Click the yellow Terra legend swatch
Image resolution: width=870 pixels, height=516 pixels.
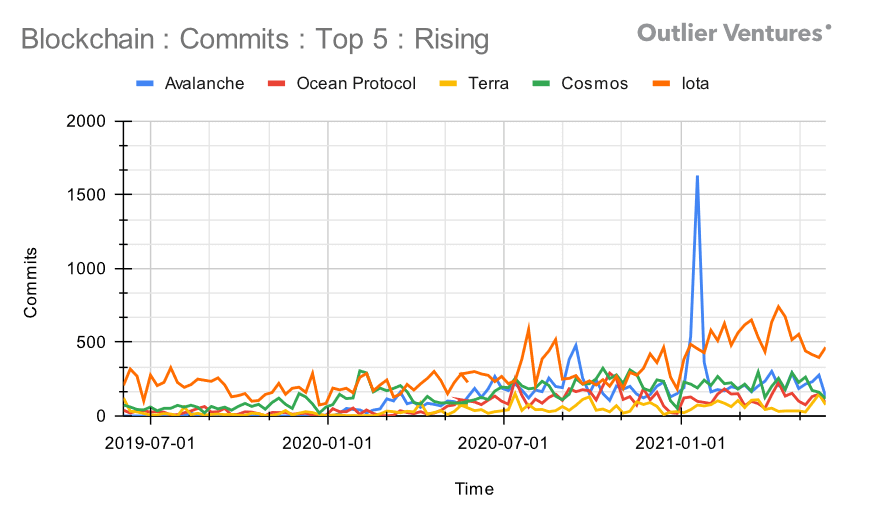click(x=448, y=84)
